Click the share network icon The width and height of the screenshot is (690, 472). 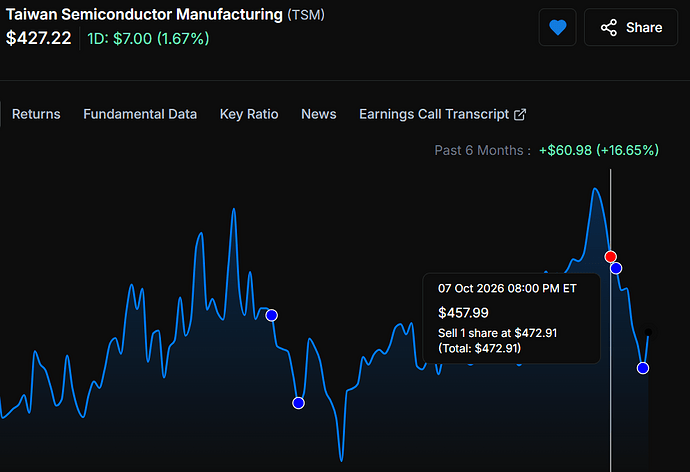click(609, 28)
